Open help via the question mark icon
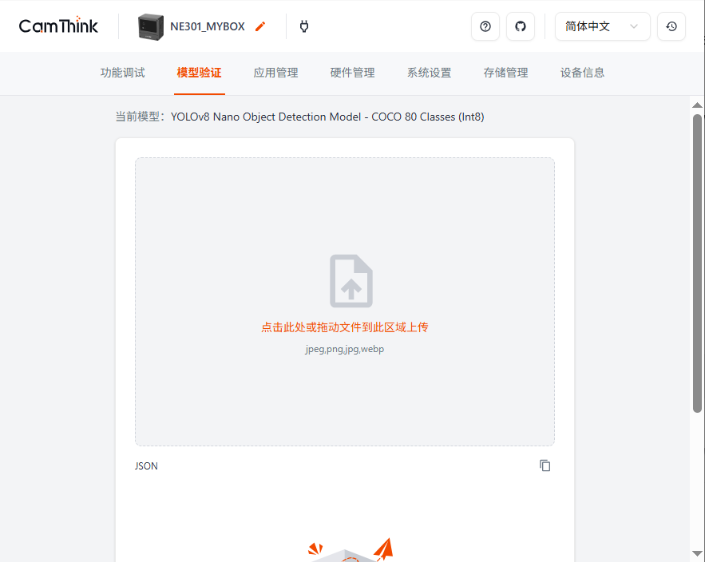The height and width of the screenshot is (562, 705). [485, 27]
